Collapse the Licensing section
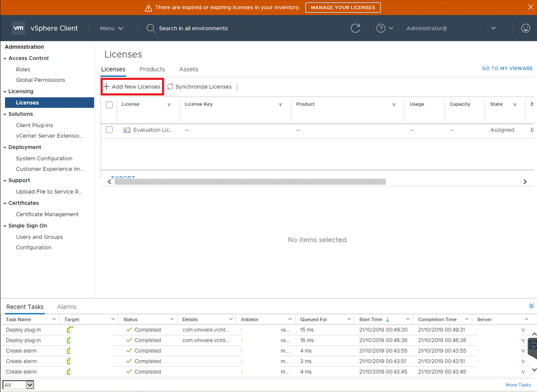Viewport: 537px width, 392px height. 5,91
